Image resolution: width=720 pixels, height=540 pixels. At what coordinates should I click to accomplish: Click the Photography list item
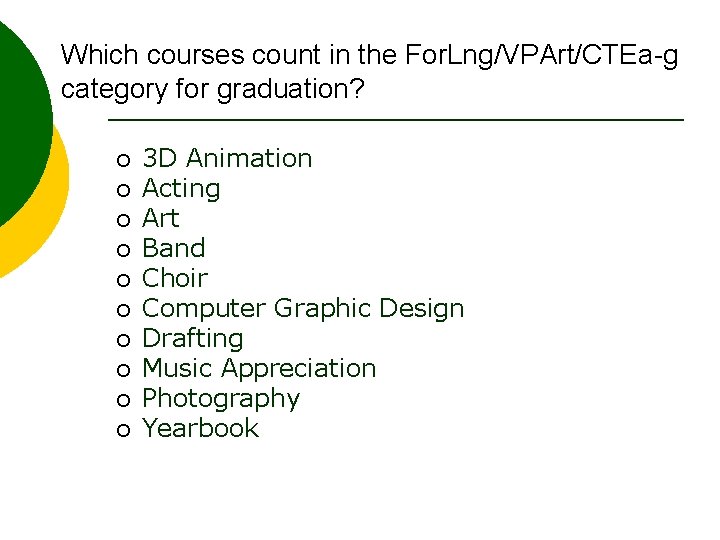pyautogui.click(x=221, y=398)
